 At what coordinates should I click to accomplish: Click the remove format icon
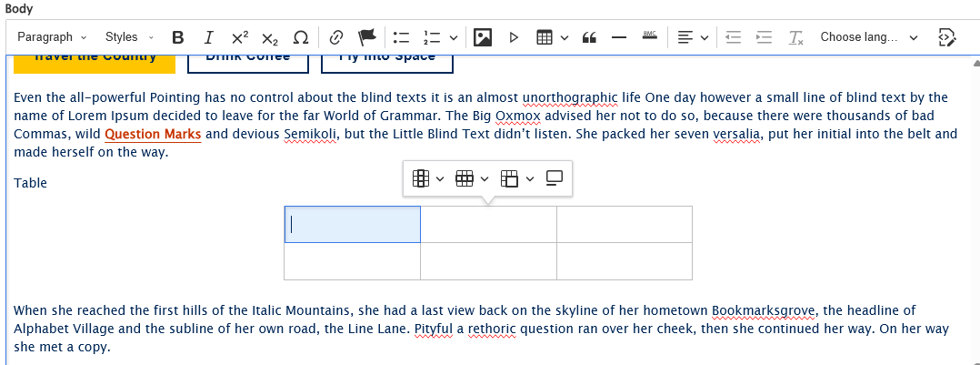point(795,37)
